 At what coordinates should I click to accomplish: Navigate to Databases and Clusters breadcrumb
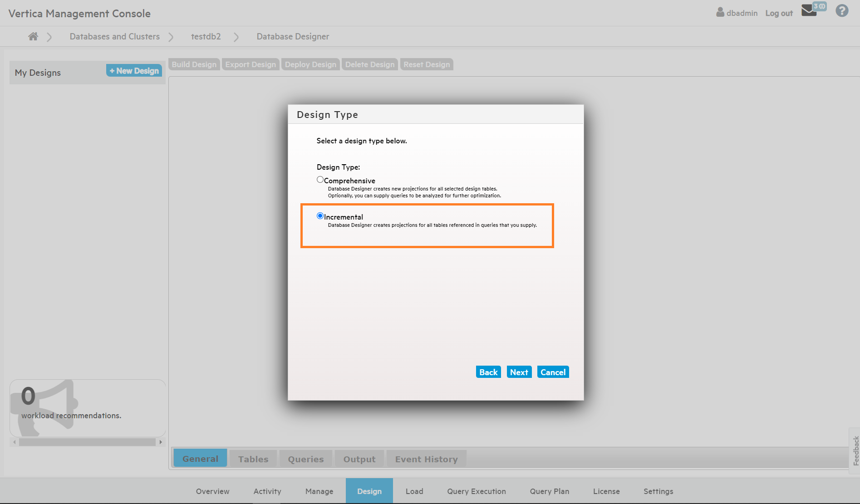pyautogui.click(x=115, y=36)
